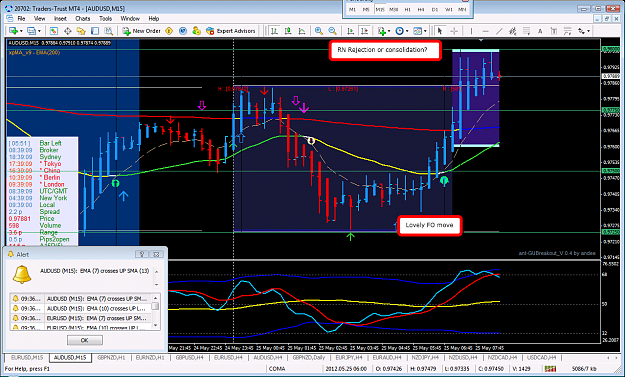This screenshot has width=625, height=377.
Task: Select the horizontal line drawing tool
Action: click(x=485, y=31)
